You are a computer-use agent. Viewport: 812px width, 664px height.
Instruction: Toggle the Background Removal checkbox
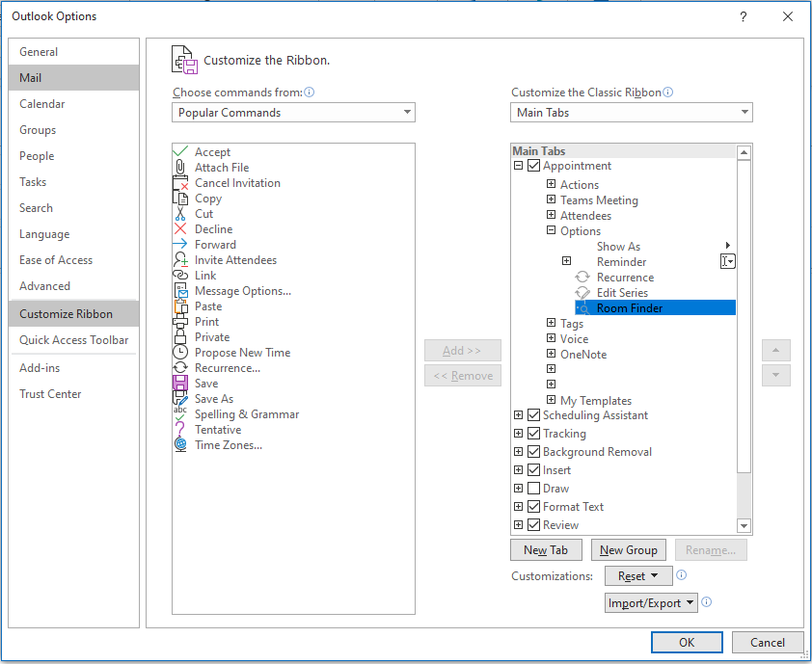click(x=533, y=451)
